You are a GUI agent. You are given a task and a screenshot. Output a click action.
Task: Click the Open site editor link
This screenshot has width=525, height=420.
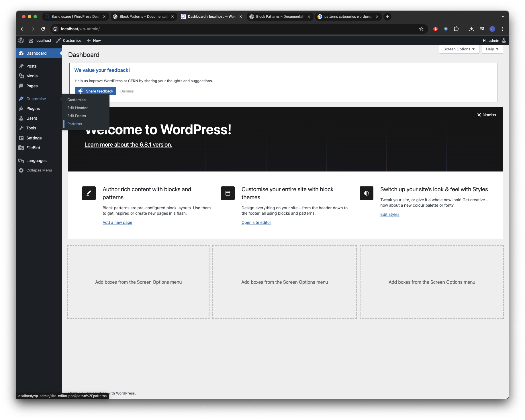(x=256, y=222)
